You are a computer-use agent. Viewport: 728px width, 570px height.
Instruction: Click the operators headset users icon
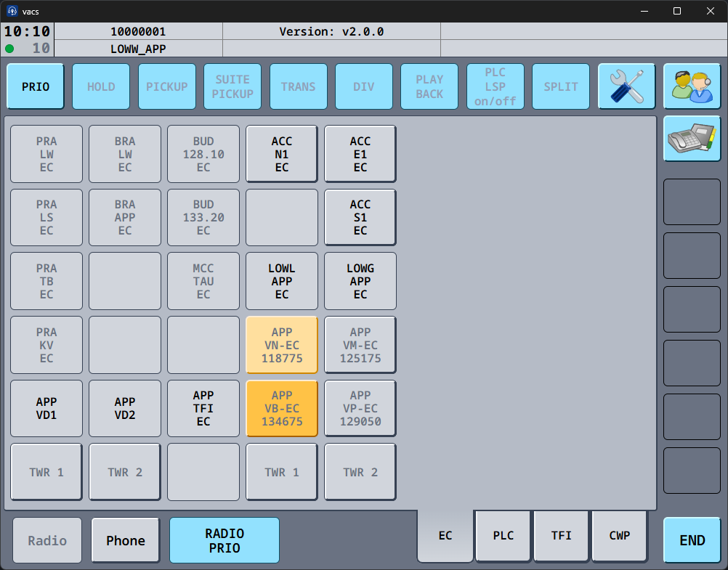(x=692, y=87)
